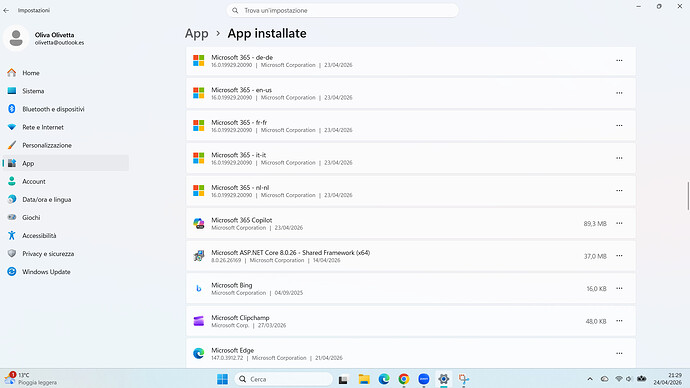Click the 16,0 KB size value
The height and width of the screenshot is (388, 690).
pyautogui.click(x=596, y=289)
